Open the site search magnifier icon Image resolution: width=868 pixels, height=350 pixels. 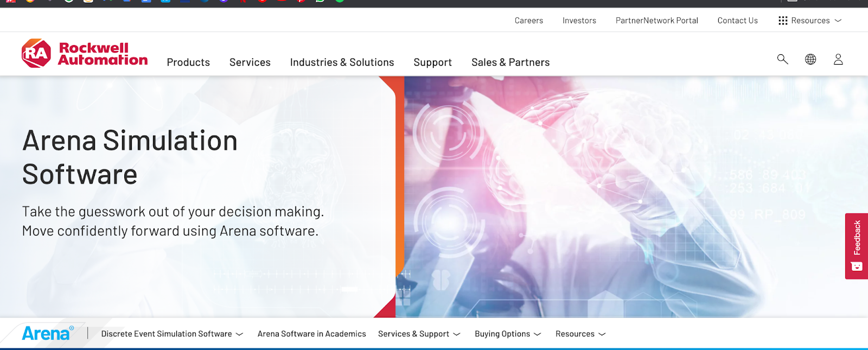[782, 59]
